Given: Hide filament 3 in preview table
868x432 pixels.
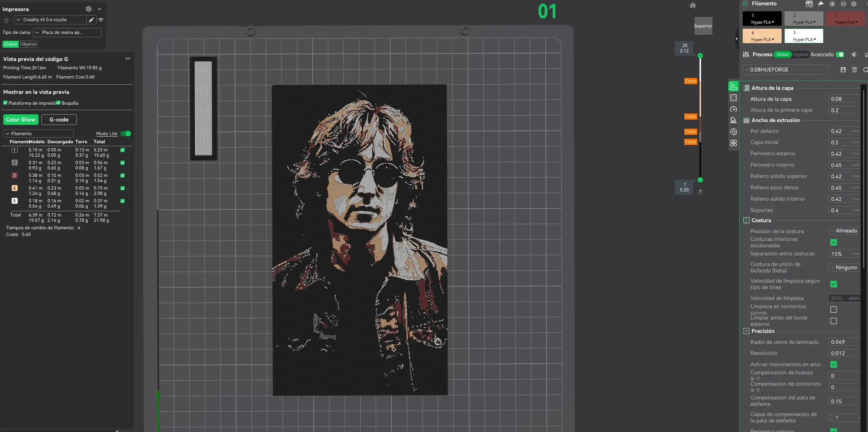Looking at the screenshot, I should click(x=122, y=175).
